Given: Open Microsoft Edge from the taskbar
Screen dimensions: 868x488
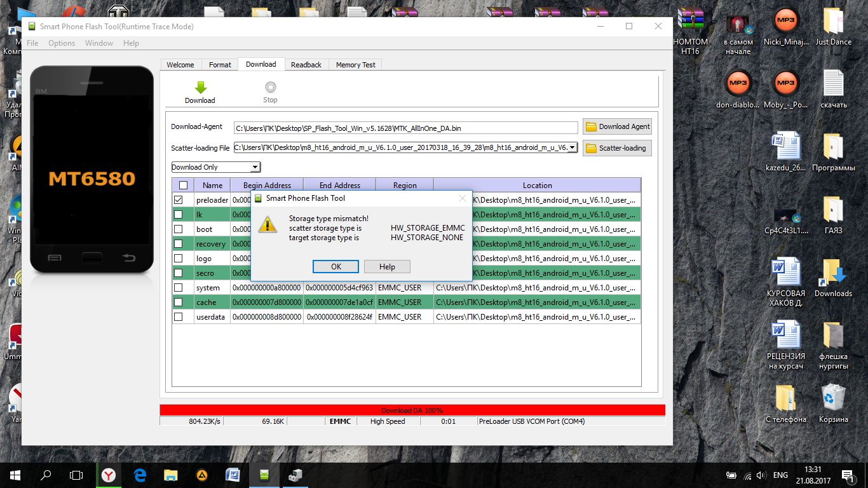Looking at the screenshot, I should tap(140, 475).
